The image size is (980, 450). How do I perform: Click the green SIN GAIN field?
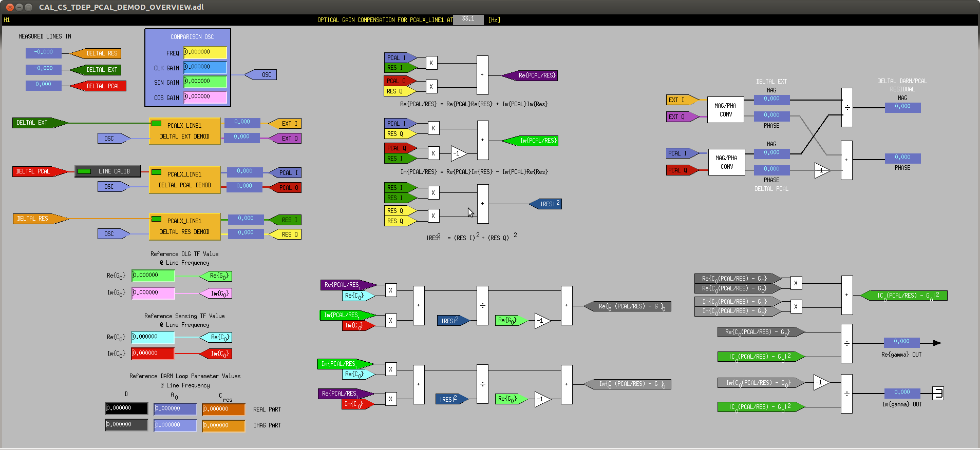pyautogui.click(x=205, y=82)
